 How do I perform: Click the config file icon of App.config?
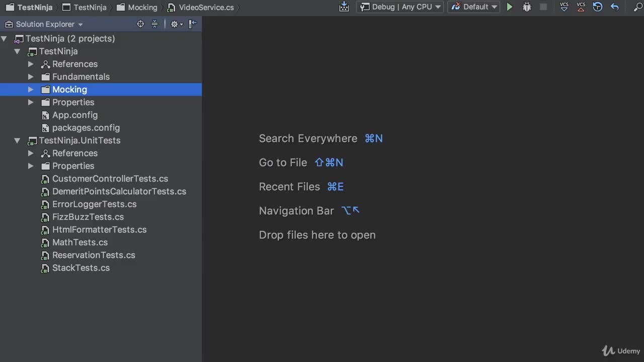coord(45,115)
